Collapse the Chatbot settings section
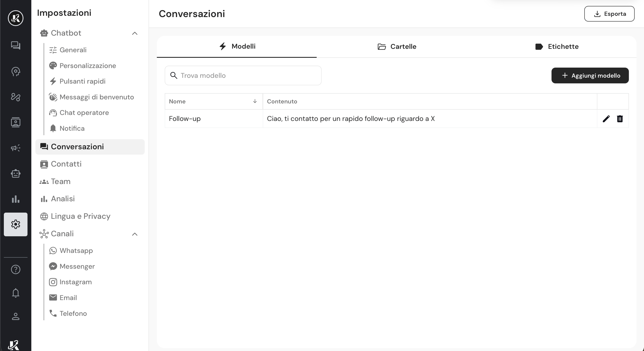 [135, 33]
